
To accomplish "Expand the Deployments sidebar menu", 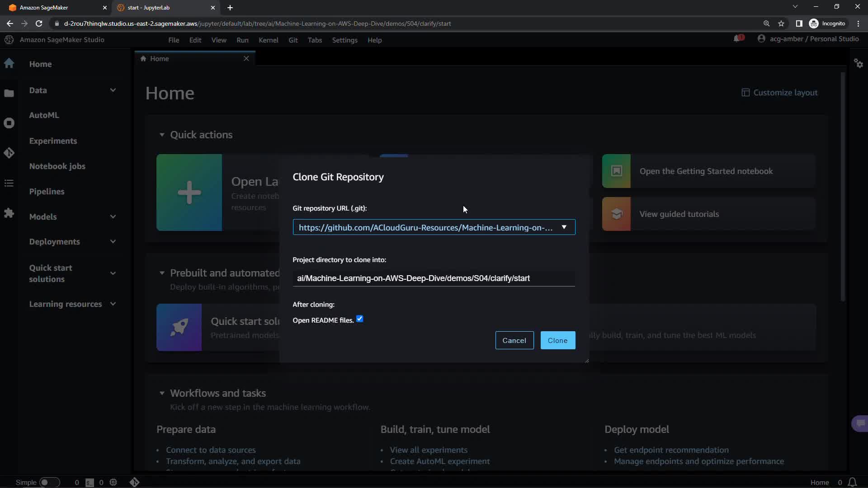I will click(x=113, y=242).
